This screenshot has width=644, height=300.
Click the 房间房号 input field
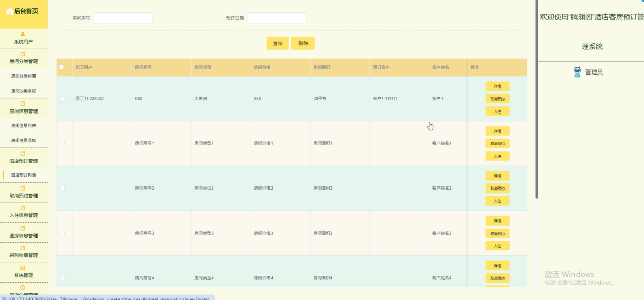coord(123,18)
